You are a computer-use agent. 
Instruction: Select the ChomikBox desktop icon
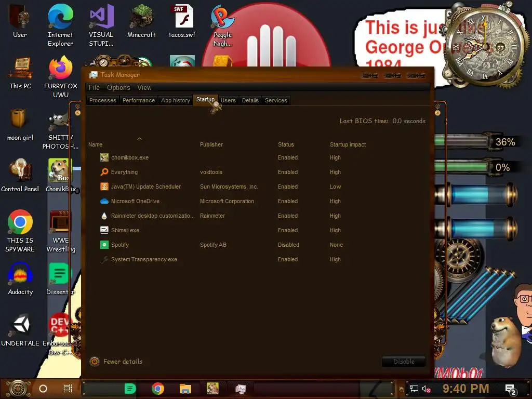click(60, 170)
